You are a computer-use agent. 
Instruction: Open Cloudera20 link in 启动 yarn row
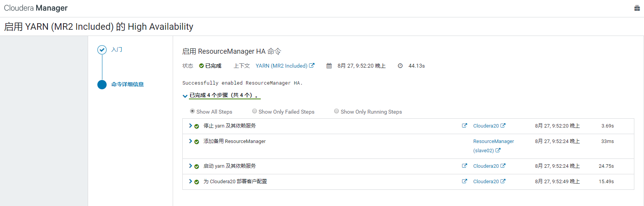[486, 166]
